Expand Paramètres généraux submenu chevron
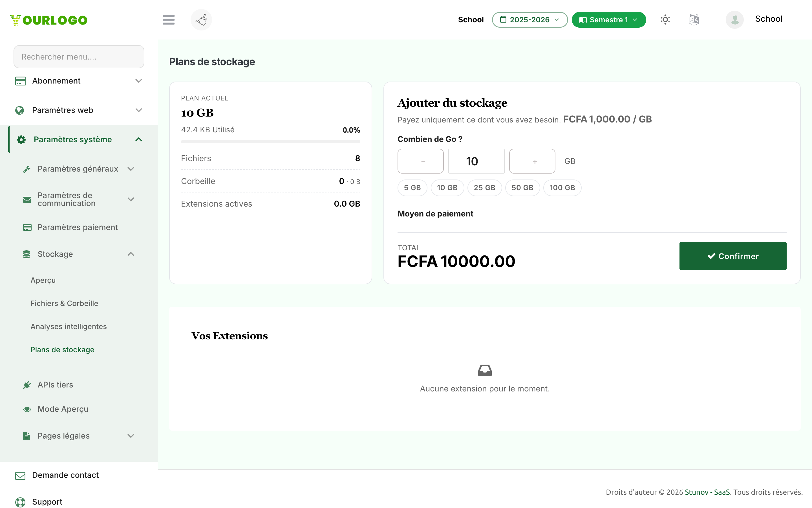Screen dimensions: 812x508 [131, 169]
